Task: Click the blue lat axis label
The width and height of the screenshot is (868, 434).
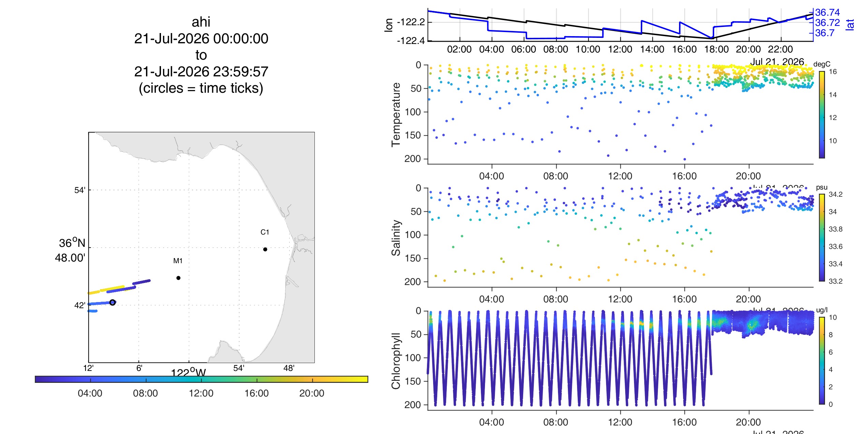Action: click(x=850, y=25)
